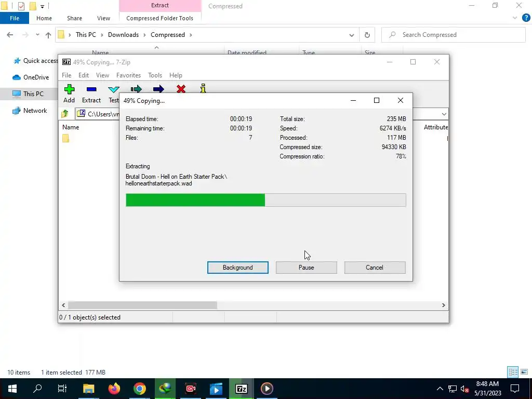Click Downloads in the breadcrumb path

point(123,35)
